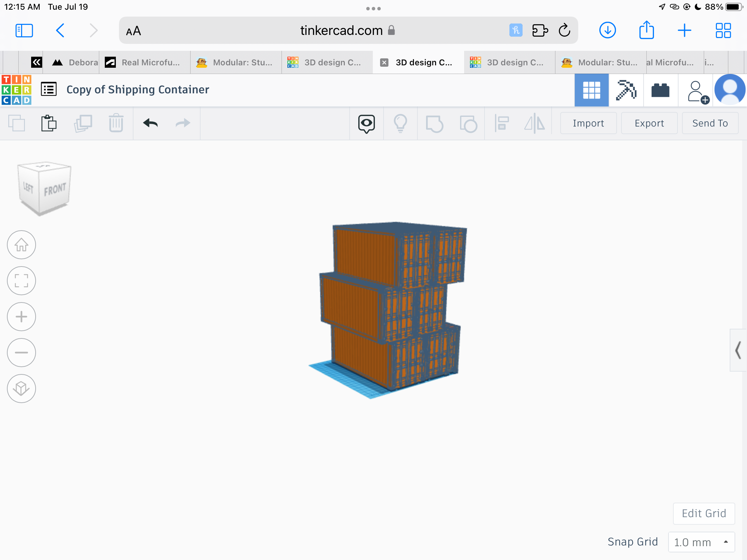
Task: Open the design list menu icon
Action: 49,90
